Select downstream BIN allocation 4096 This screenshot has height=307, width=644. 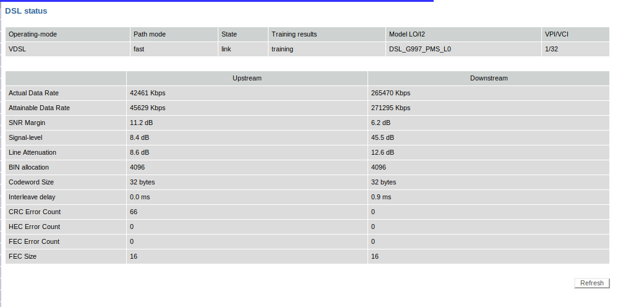[x=378, y=167]
